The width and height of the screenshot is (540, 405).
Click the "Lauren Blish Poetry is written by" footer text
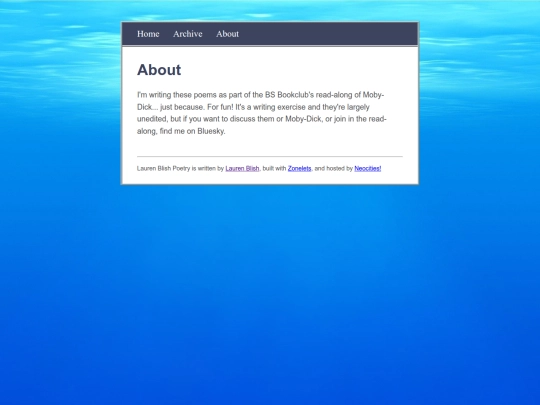pos(180,168)
